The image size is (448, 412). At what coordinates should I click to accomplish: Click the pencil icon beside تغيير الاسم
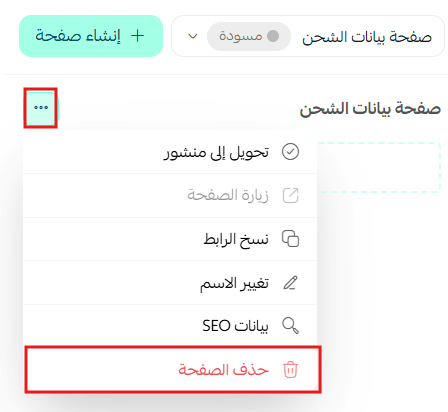coord(290,283)
